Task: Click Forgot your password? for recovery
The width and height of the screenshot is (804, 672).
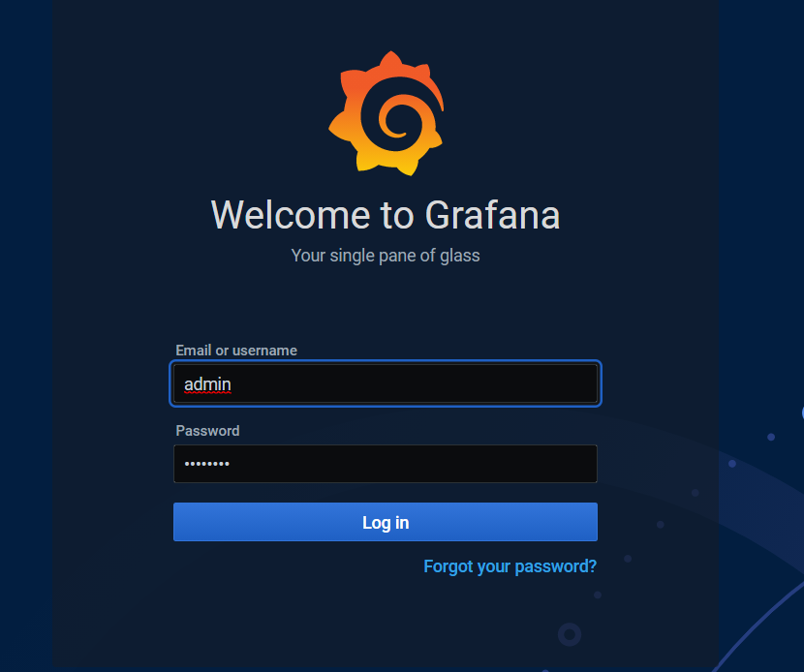Action: [x=510, y=566]
